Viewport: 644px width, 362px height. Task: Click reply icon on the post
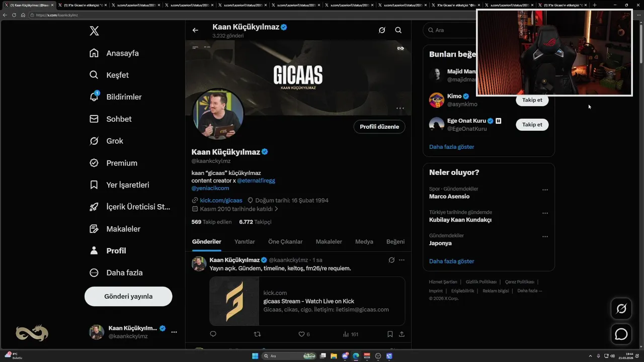213,334
